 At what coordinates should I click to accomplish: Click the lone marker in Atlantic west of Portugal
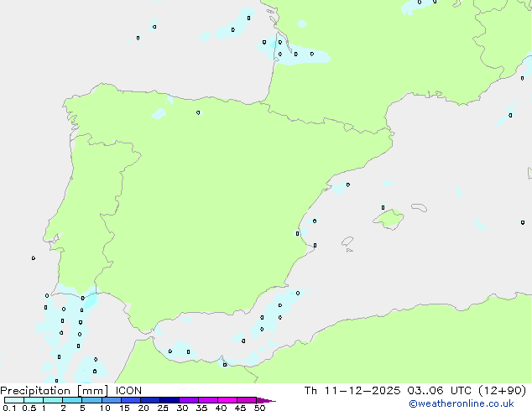(34, 258)
